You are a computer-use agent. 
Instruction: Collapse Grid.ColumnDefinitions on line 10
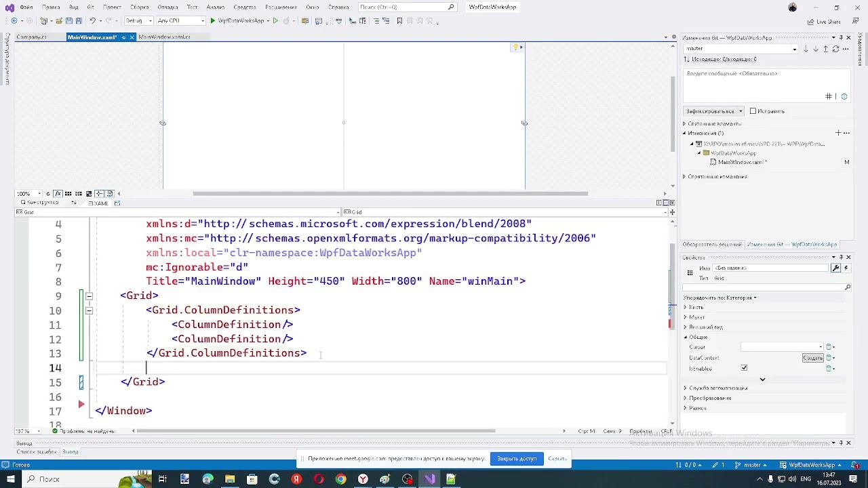point(89,310)
